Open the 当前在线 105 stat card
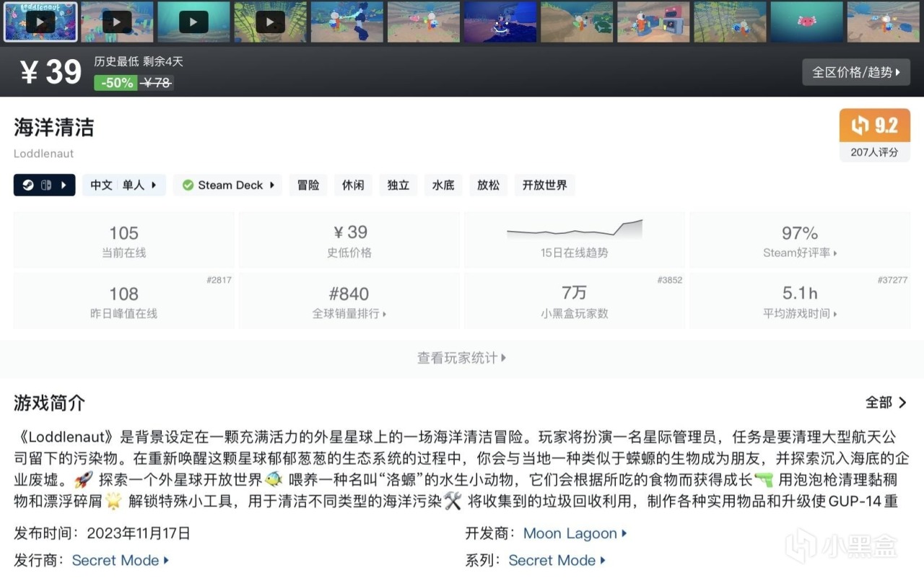This screenshot has width=924, height=578. click(x=123, y=240)
